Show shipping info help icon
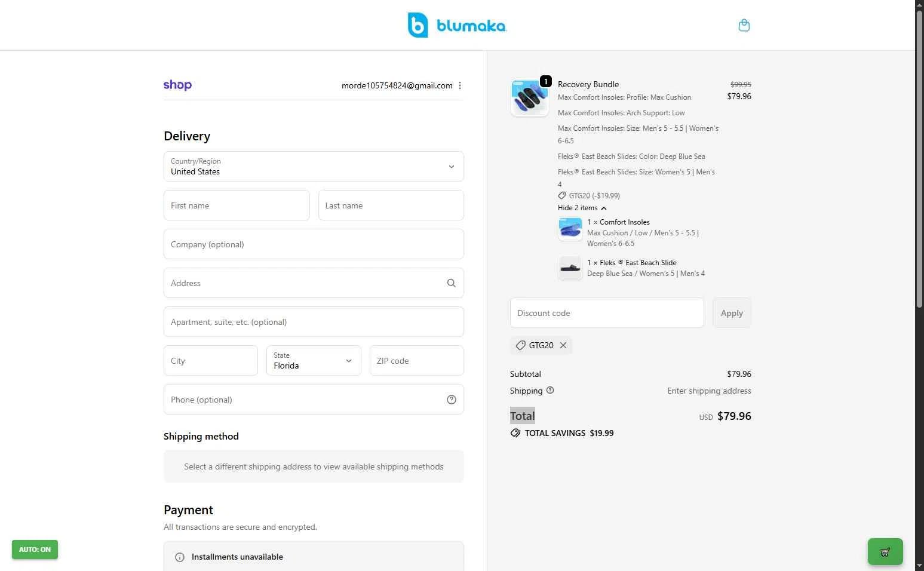This screenshot has height=571, width=924. point(550,390)
